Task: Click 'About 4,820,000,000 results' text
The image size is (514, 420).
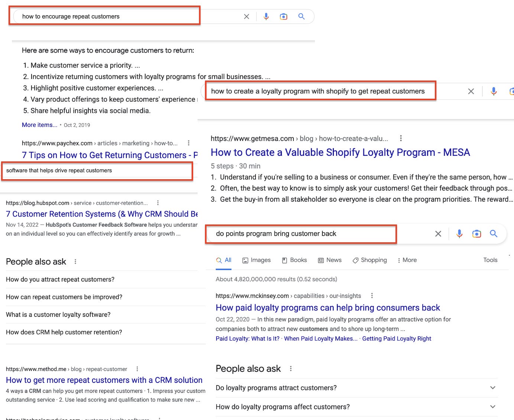Action: (x=276, y=279)
